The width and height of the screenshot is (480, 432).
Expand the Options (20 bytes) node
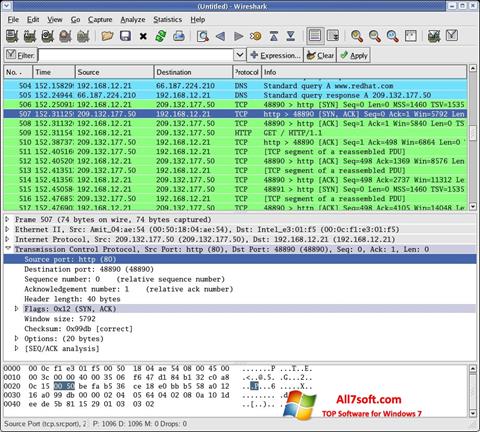16,338
